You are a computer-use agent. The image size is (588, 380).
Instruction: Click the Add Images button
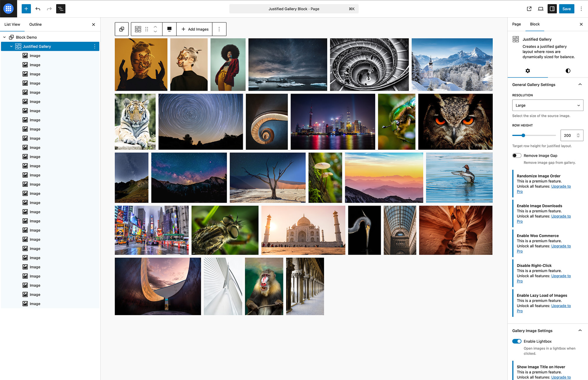(x=194, y=29)
